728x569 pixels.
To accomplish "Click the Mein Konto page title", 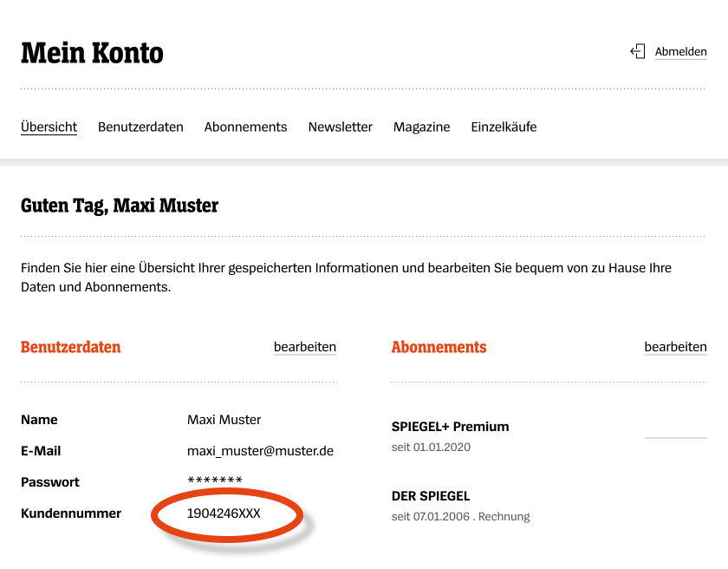I will 92,53.
